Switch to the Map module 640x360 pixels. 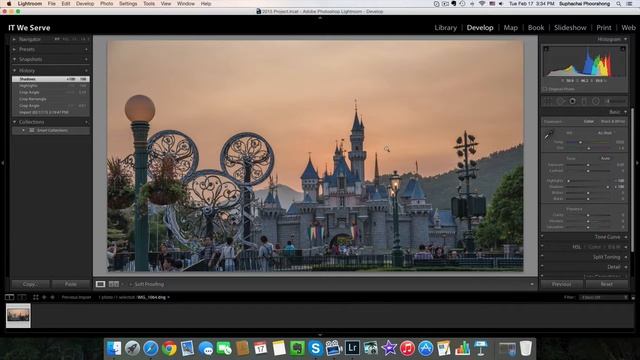tap(510, 28)
